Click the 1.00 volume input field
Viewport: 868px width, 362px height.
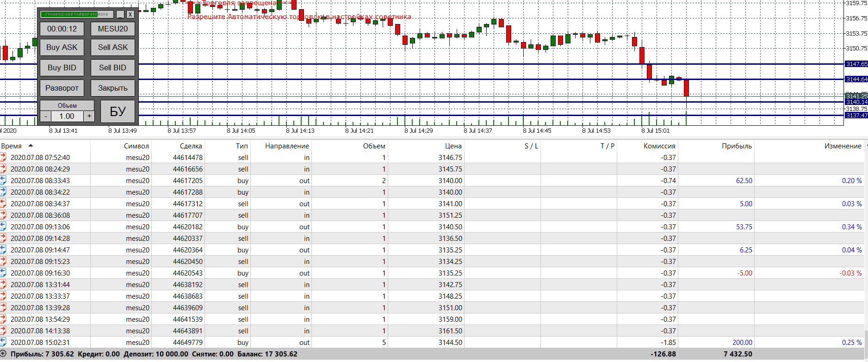67,117
